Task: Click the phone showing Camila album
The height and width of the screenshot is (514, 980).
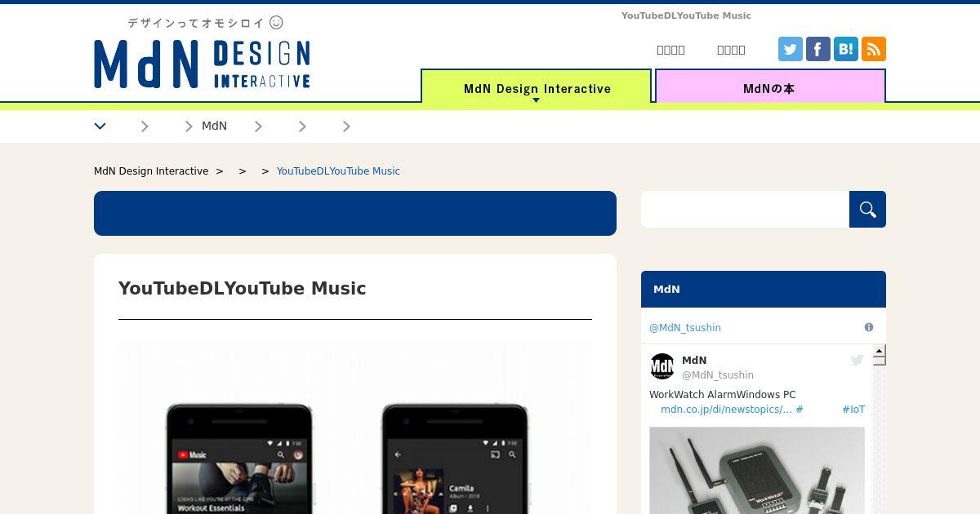Action: (x=455, y=459)
